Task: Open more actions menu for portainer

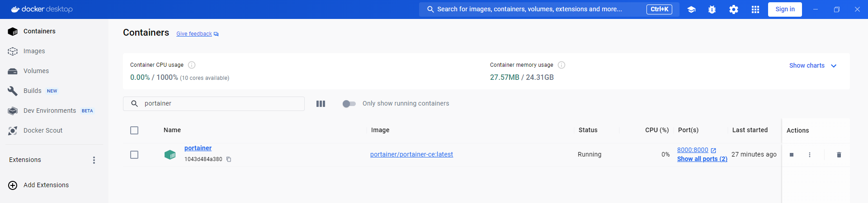Action: coord(810,155)
